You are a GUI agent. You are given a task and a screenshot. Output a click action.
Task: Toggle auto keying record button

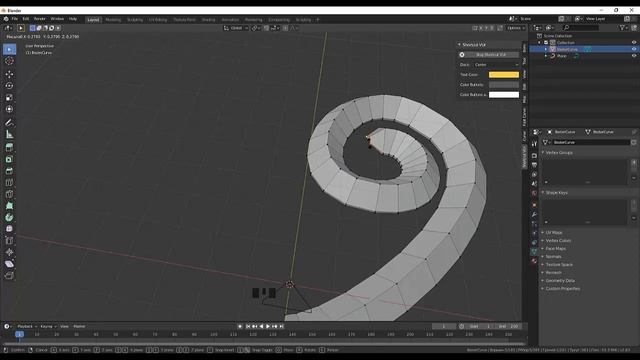tap(240, 327)
